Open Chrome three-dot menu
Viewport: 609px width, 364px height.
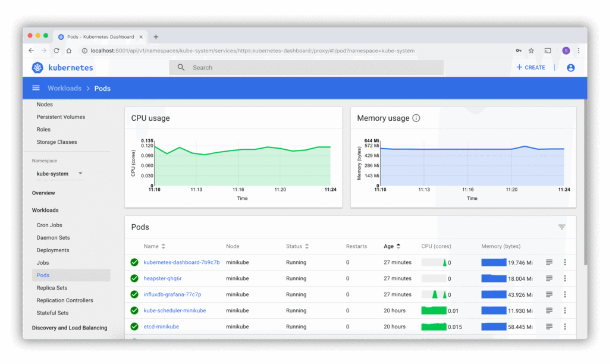click(579, 51)
